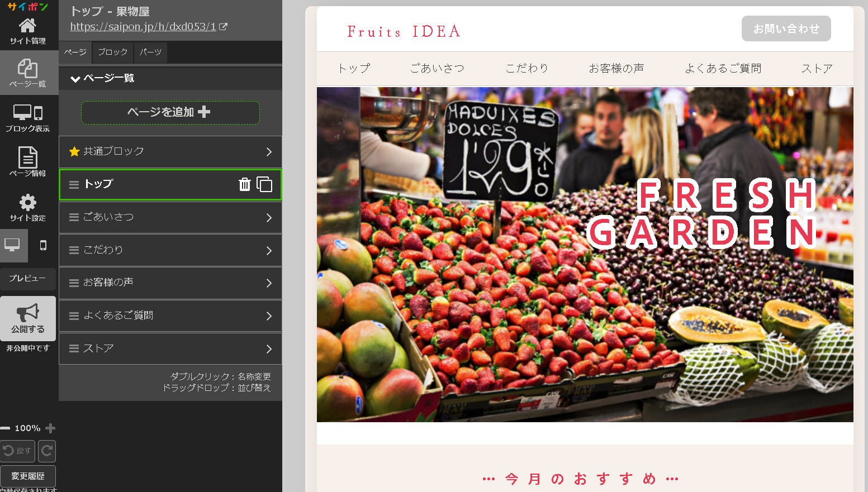Open サイト管理 home icon
868x492 pixels.
(27, 30)
